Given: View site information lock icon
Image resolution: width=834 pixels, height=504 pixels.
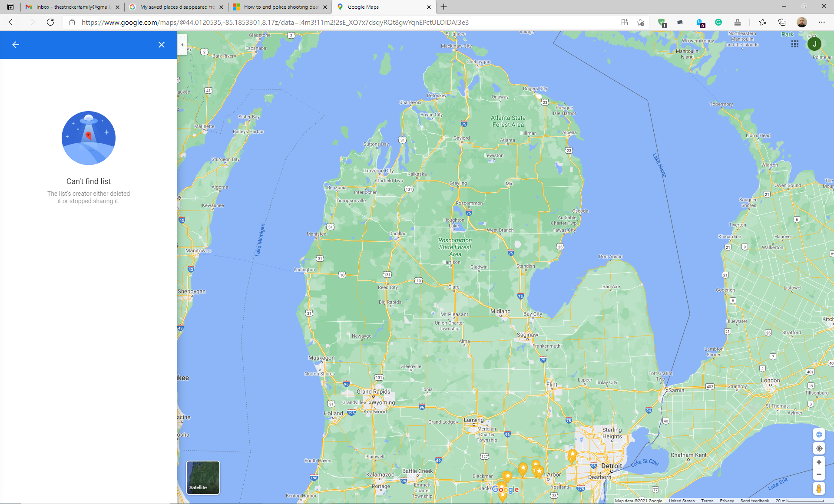Looking at the screenshot, I should (x=72, y=22).
